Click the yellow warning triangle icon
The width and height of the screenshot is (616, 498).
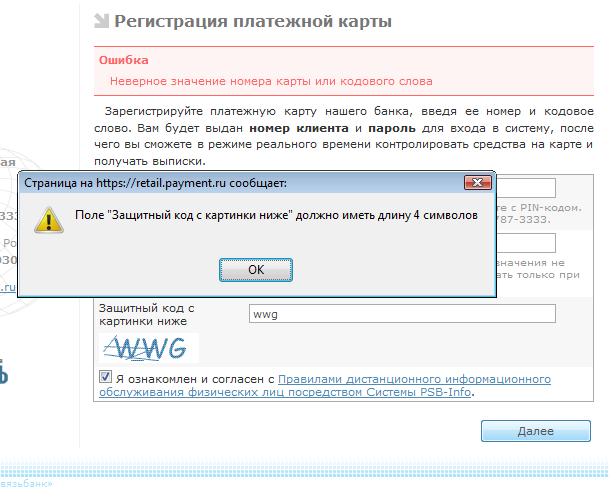point(48,218)
